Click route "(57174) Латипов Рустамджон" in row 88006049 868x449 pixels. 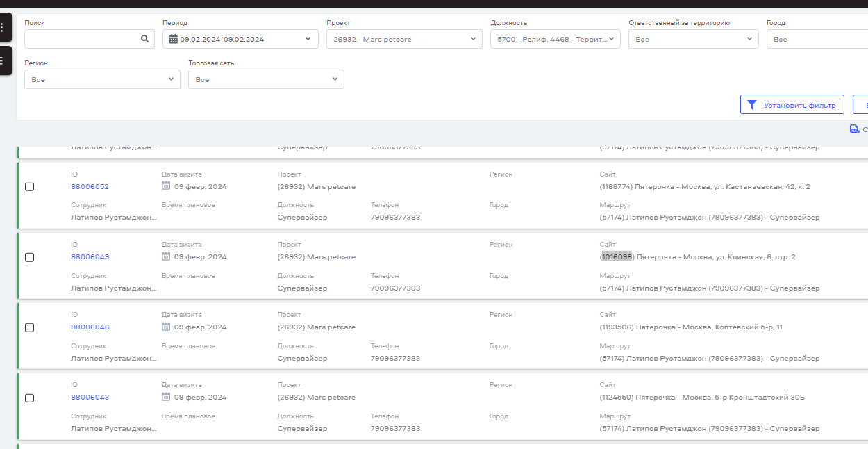(653, 288)
